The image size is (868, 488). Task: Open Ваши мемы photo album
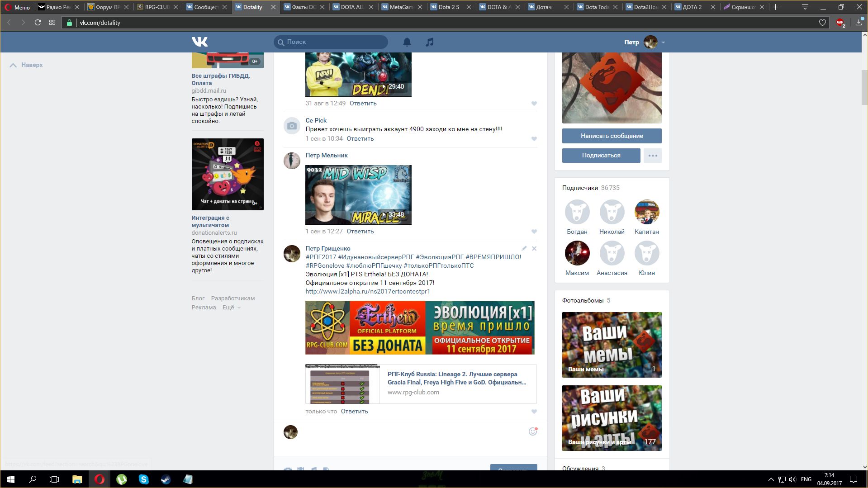point(612,345)
